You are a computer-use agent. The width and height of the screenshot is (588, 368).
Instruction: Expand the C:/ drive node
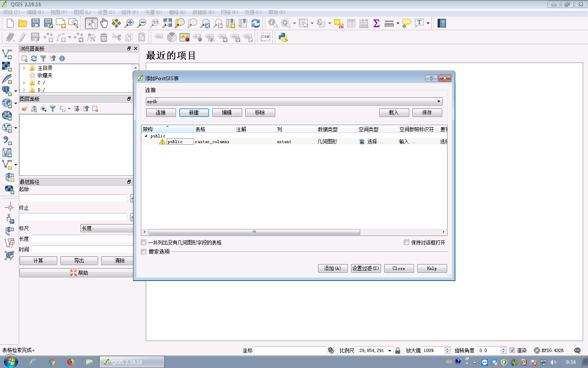pos(24,83)
